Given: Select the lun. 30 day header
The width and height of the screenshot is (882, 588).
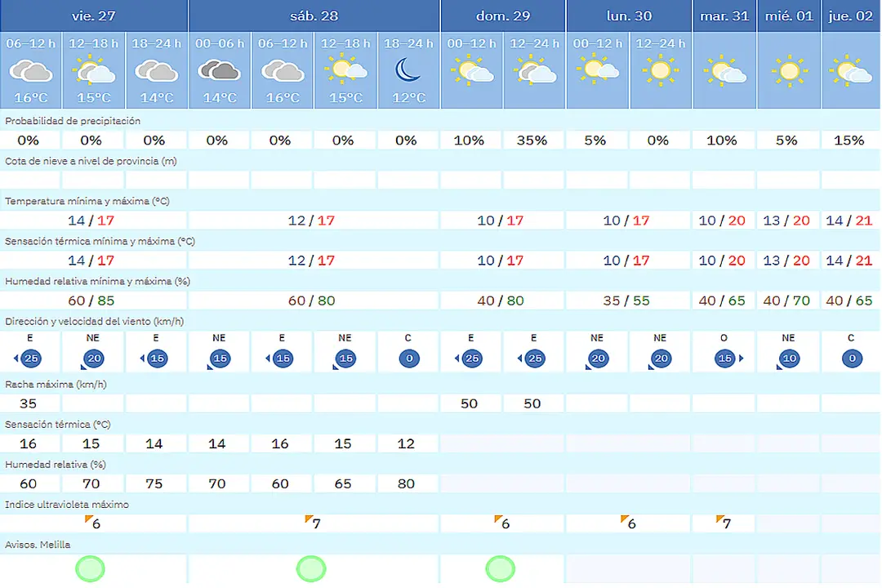Looking at the screenshot, I should 629,16.
